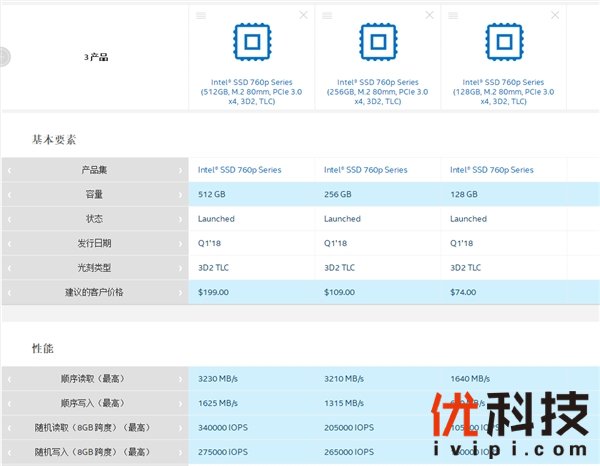This screenshot has height=466, width=600.
Task: Grab the reorder handle on 256GB column
Action: (x=327, y=15)
